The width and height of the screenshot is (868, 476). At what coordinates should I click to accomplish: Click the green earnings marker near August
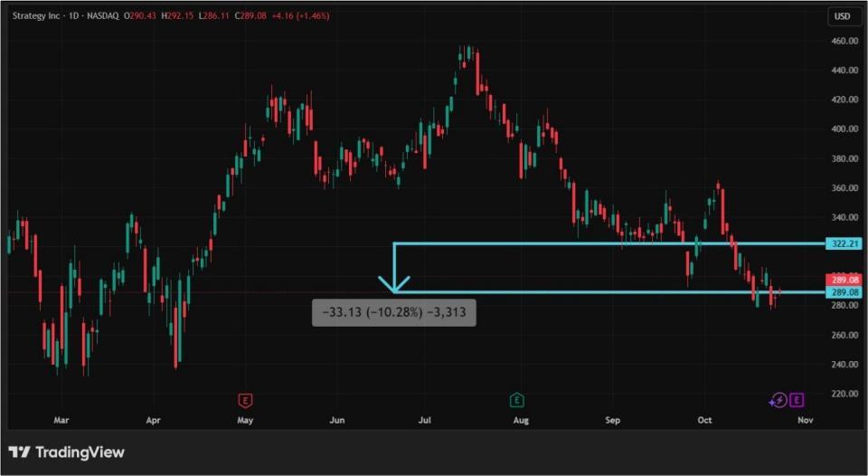pos(516,400)
